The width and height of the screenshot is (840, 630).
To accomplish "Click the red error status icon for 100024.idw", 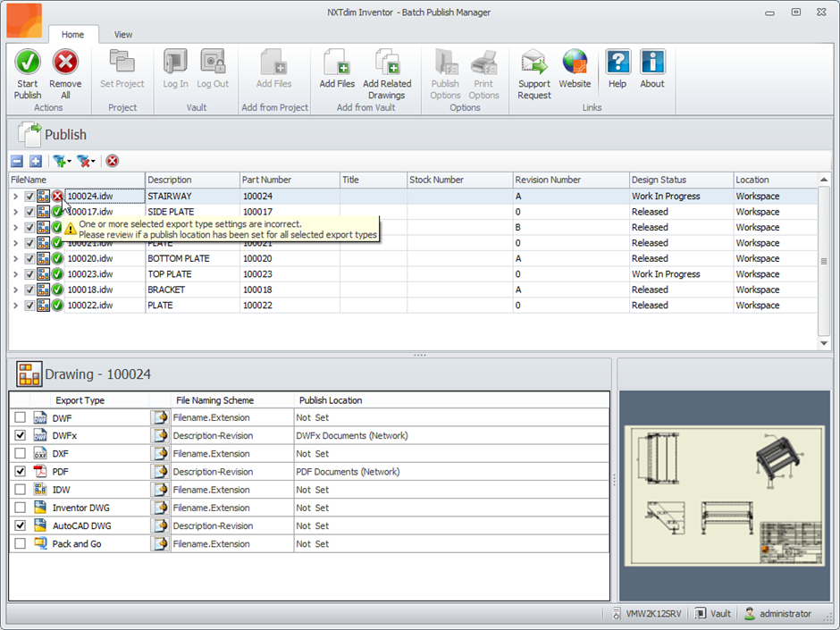I will (57, 196).
